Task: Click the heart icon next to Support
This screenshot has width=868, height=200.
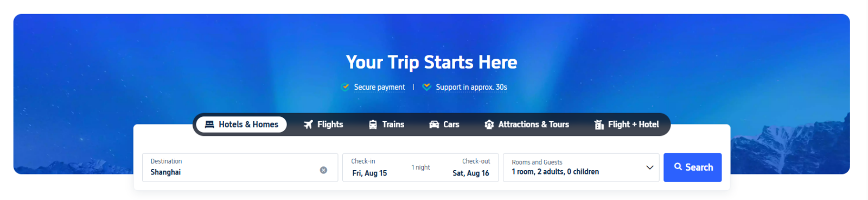Action: (x=426, y=87)
